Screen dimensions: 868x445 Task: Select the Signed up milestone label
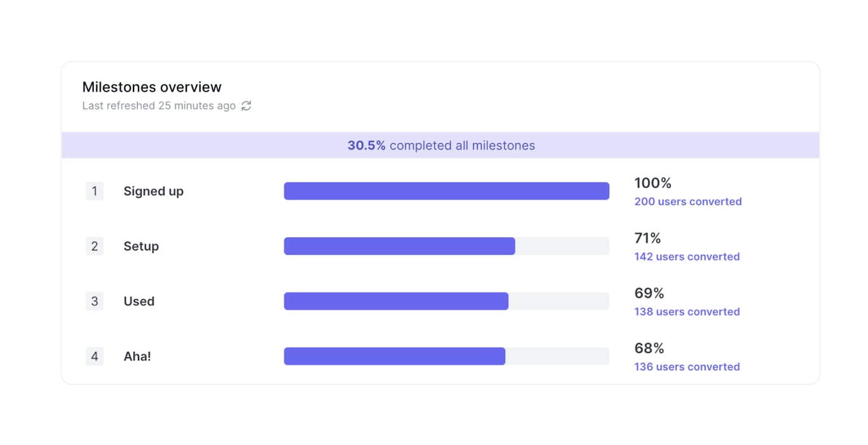click(x=153, y=191)
